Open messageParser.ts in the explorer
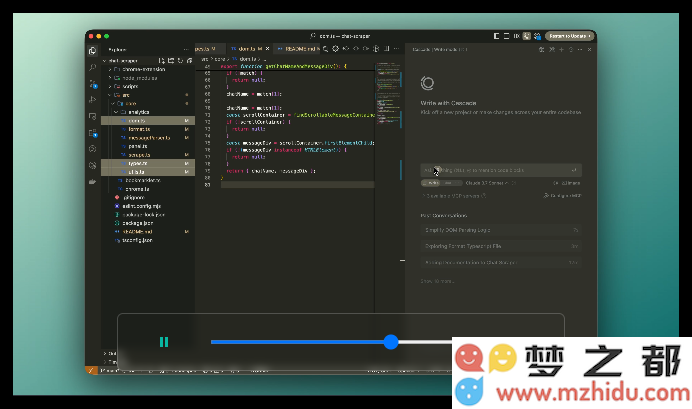692x409 pixels. 148,138
